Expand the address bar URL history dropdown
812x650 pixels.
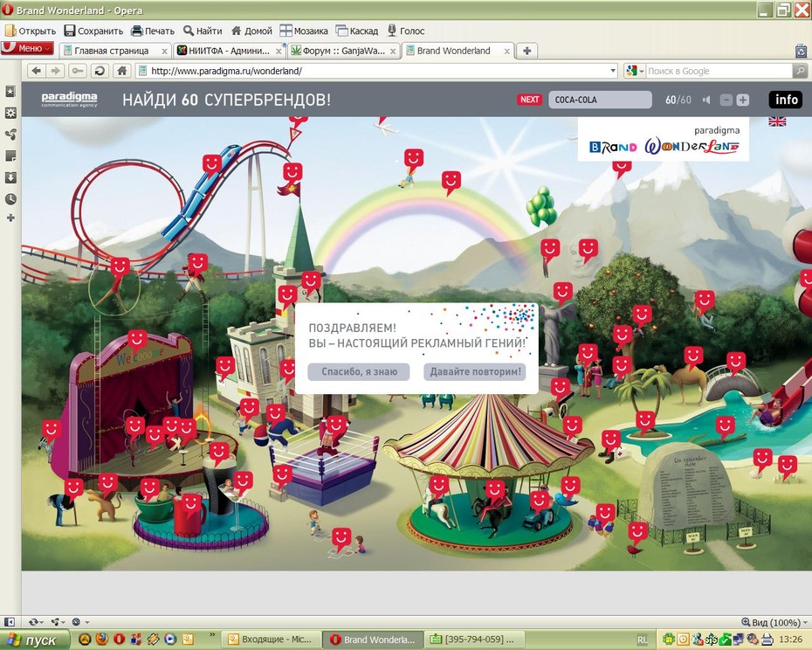(x=613, y=71)
